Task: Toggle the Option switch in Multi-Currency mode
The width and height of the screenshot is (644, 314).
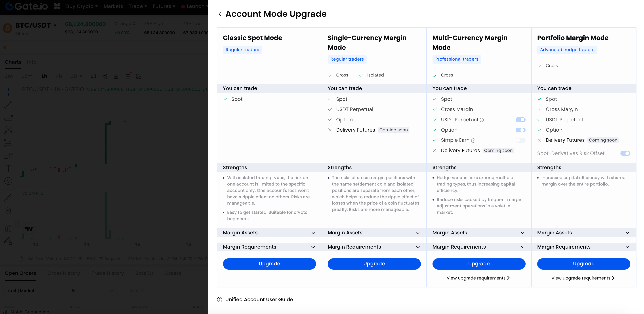Action: 520,130
